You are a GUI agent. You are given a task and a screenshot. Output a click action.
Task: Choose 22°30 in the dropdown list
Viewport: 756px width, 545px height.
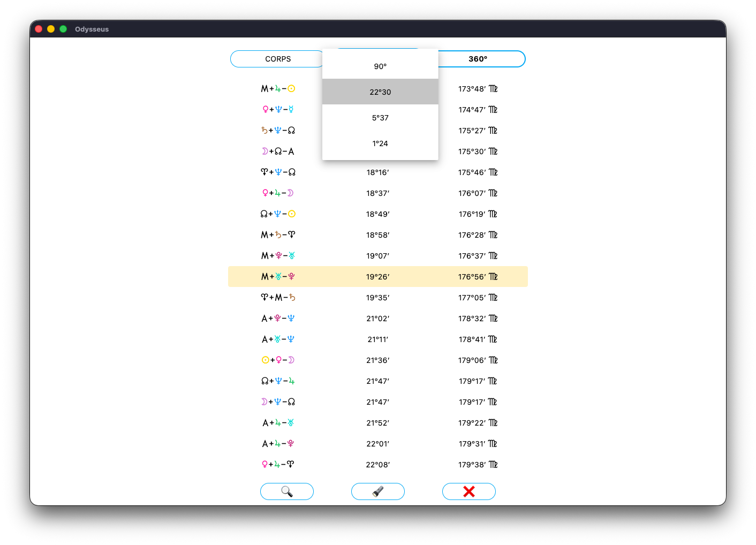pyautogui.click(x=380, y=92)
